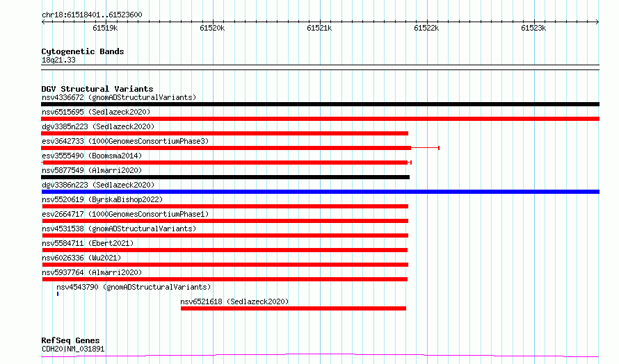Click the red nsv5520619 variant bar

(x=225, y=206)
